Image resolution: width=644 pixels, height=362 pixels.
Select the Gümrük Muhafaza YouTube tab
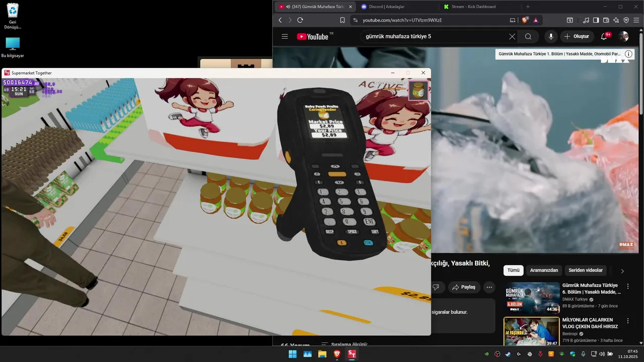314,7
